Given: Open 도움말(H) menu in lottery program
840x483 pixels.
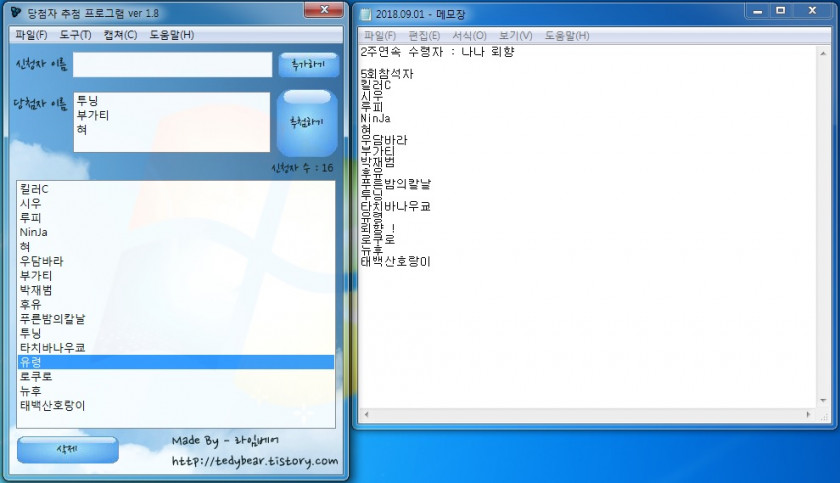Looking at the screenshot, I should [171, 35].
